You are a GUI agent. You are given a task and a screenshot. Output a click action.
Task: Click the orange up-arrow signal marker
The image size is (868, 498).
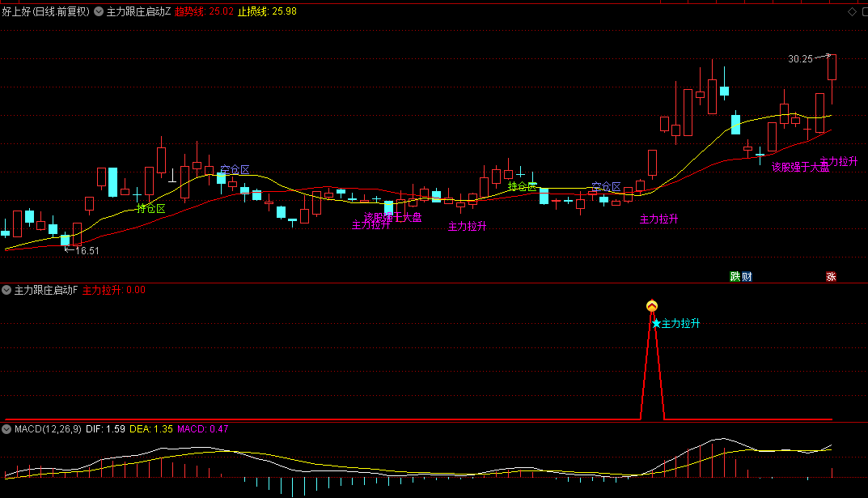click(x=652, y=306)
